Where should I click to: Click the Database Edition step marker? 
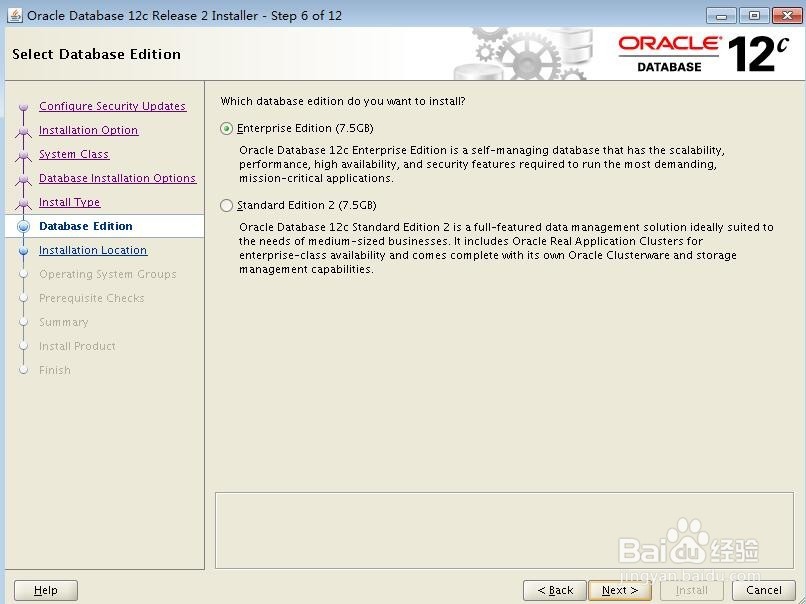pos(23,226)
